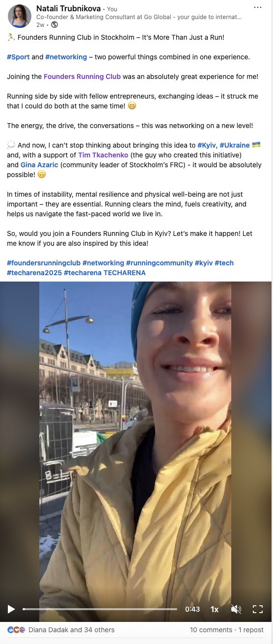The height and width of the screenshot is (644, 273).
Task: View the 10 comments
Action: [x=211, y=630]
